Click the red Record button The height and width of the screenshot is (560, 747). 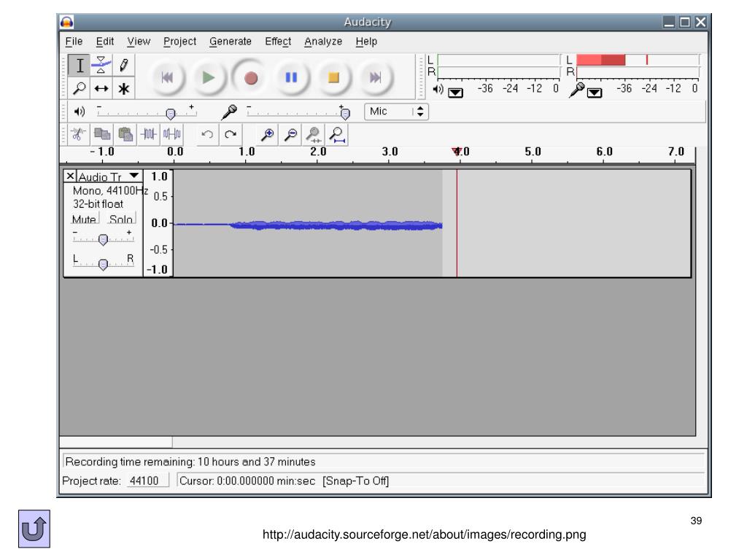click(x=251, y=77)
